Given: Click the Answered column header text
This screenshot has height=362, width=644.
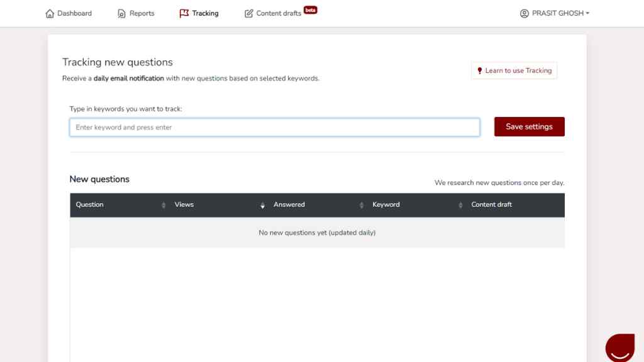Looking at the screenshot, I should (x=289, y=205).
